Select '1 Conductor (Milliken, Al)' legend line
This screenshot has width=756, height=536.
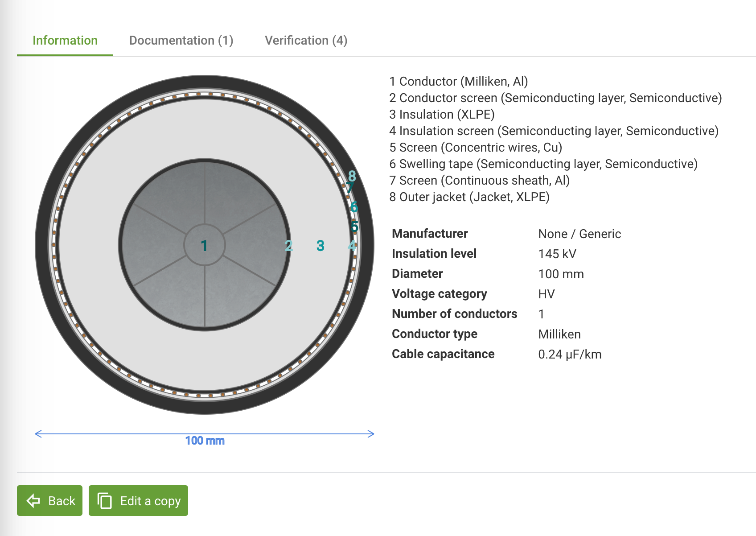pyautogui.click(x=459, y=81)
